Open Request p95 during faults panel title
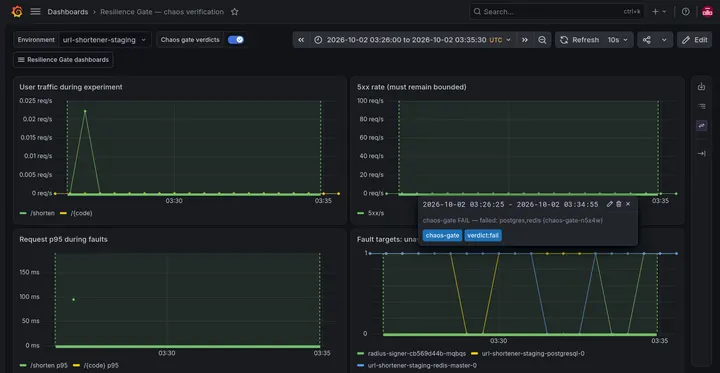 click(x=63, y=239)
